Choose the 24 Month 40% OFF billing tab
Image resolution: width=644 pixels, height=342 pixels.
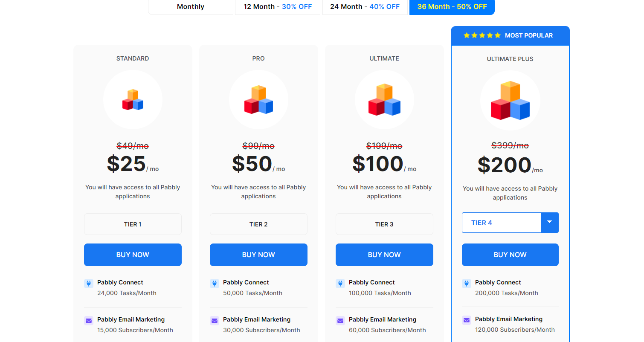[x=365, y=7]
